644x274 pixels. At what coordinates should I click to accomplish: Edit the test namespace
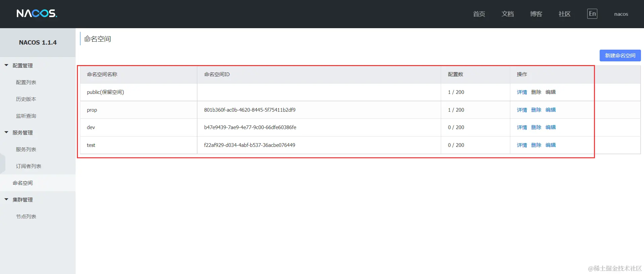551,145
